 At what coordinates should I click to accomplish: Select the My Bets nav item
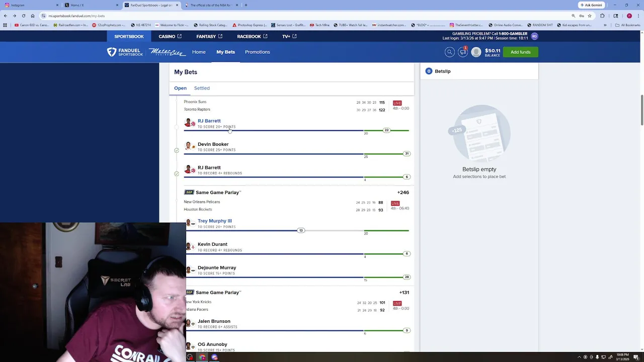tap(225, 52)
